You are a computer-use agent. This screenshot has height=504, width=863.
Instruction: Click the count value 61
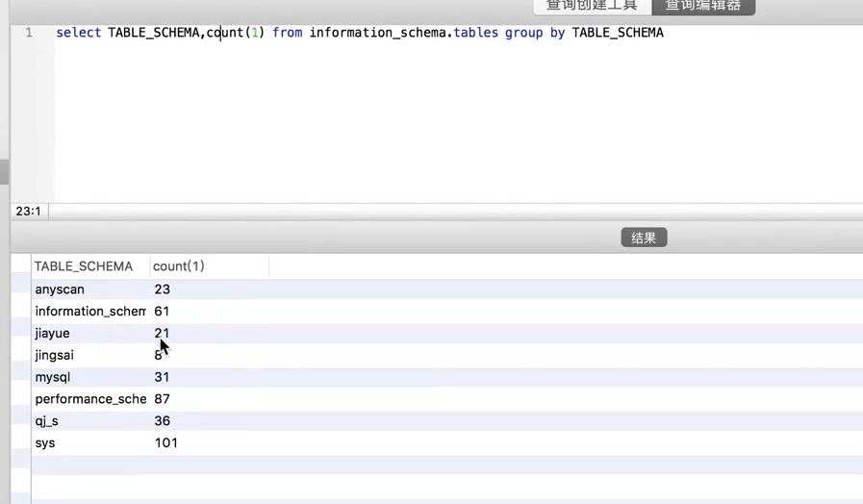[162, 312]
